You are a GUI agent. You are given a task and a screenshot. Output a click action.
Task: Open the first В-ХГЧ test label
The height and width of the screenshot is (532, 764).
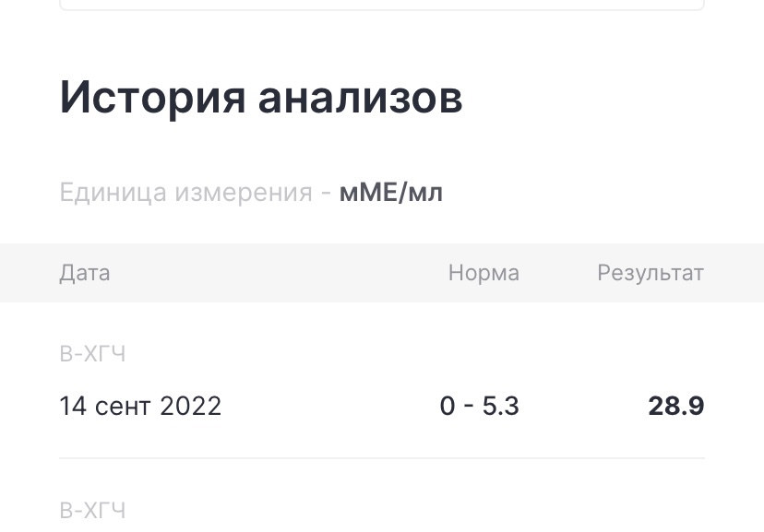pyautogui.click(x=92, y=354)
